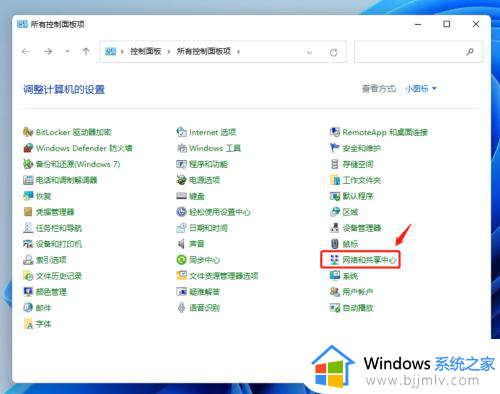Maximize the 所有控制面板项 window

(447, 24)
